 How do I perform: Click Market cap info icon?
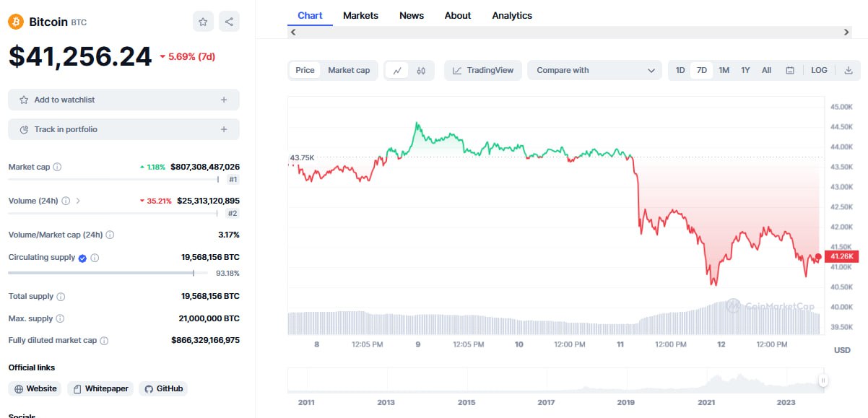58,167
